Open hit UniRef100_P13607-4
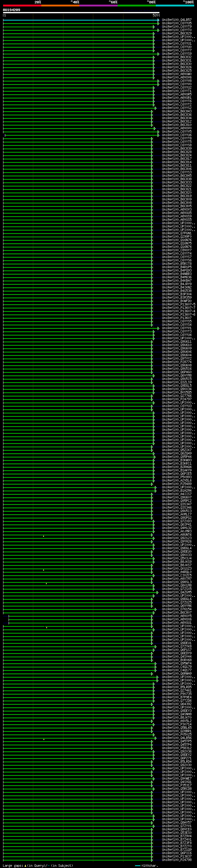Screen dimensions: 197x868 (x=179, y=311)
